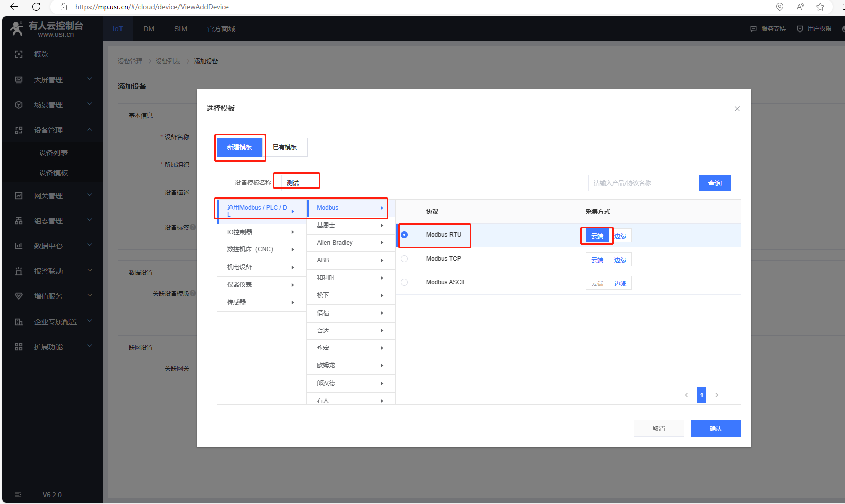Click the 报警联动 alarm icon
The image size is (845, 504).
click(19, 271)
